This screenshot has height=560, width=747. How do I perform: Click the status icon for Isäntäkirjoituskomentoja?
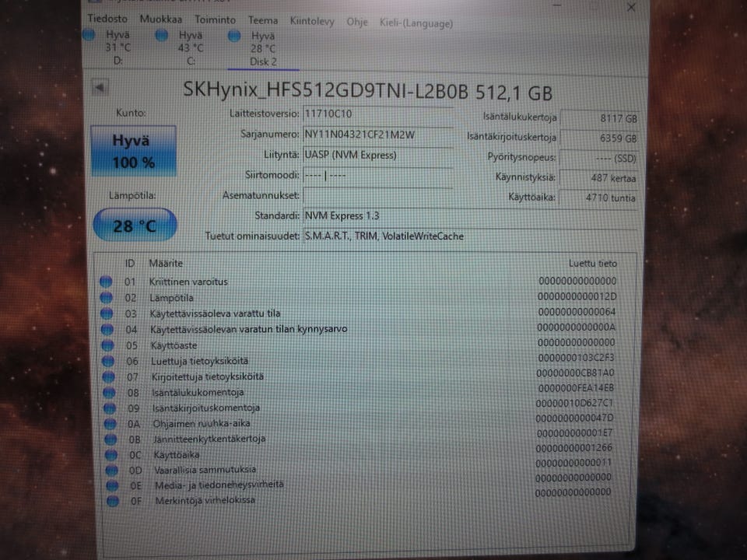tap(110, 408)
